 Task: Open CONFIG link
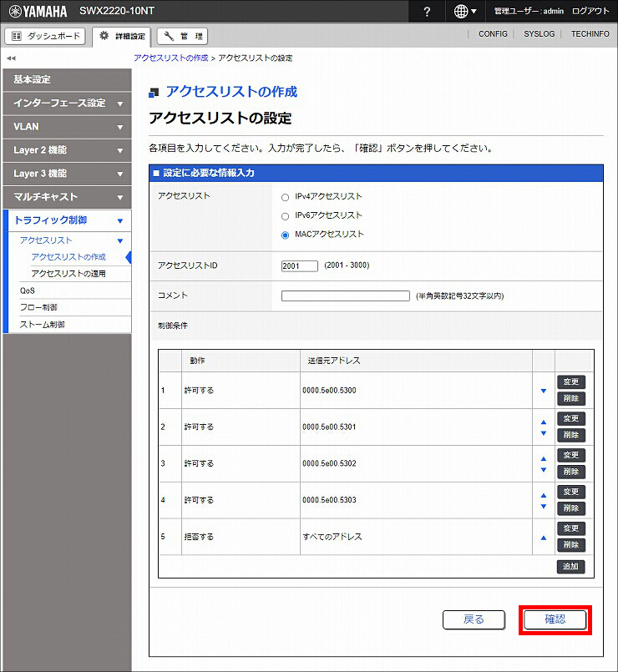[493, 34]
